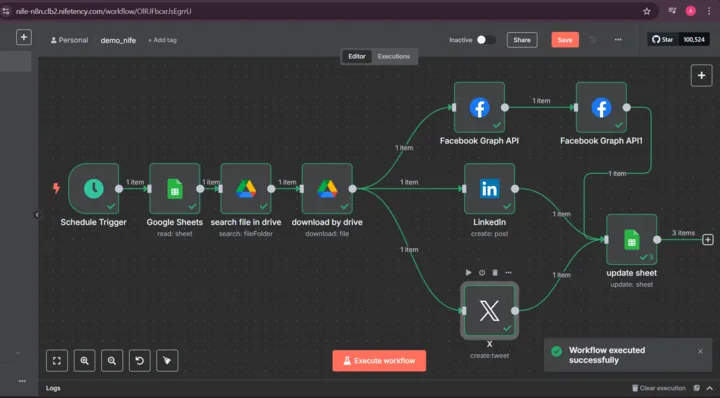Click the Share button
The width and height of the screenshot is (720, 398).
[522, 40]
